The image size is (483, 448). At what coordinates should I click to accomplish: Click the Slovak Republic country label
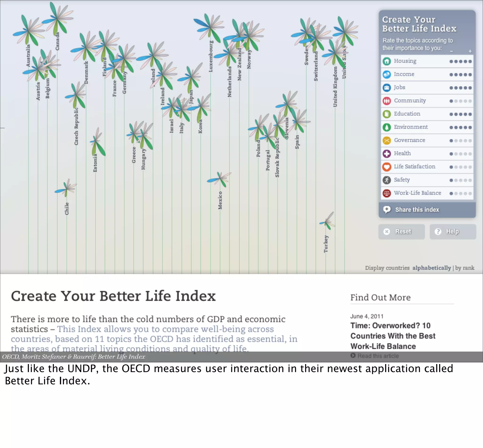coord(277,157)
